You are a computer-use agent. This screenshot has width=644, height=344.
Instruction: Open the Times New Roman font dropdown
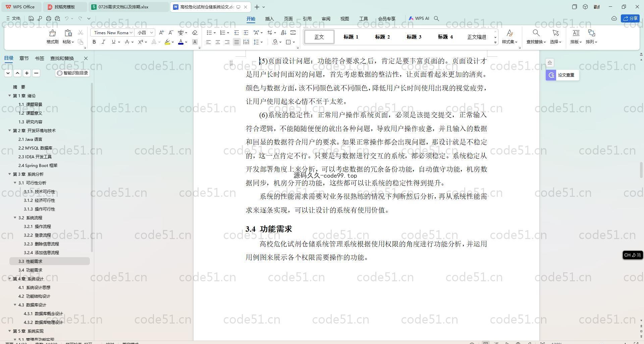click(x=131, y=33)
